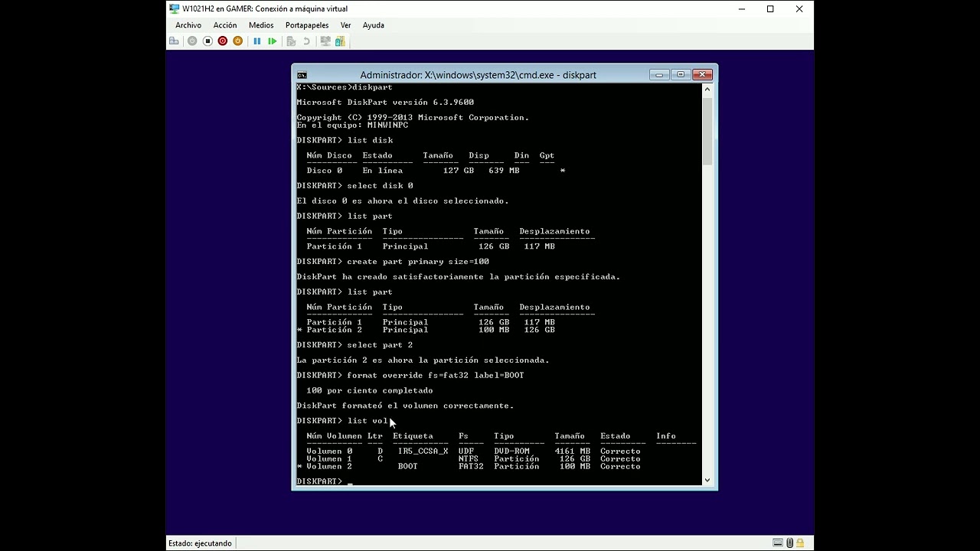Image resolution: width=980 pixels, height=551 pixels.
Task: Save VM state with the orange power icon
Action: pos(238,41)
